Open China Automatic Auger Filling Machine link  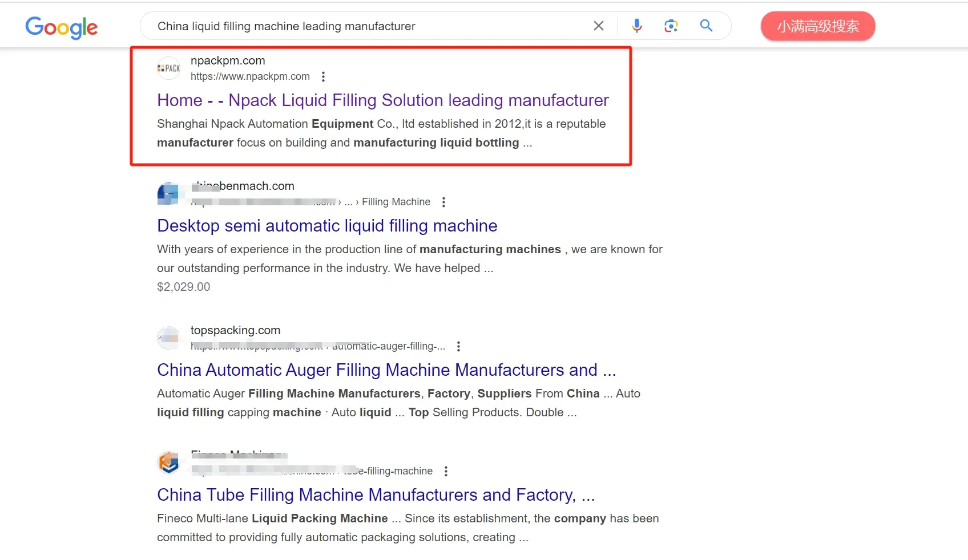[x=386, y=370]
